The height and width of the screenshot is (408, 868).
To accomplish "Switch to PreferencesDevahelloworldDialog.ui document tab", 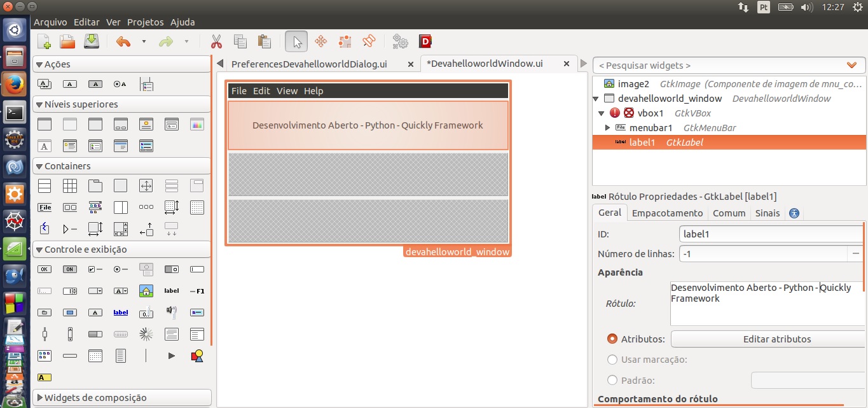I will click(309, 64).
